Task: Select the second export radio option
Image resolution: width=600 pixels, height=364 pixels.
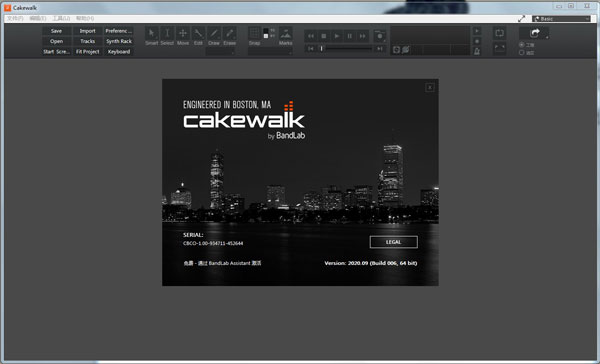Action: click(522, 52)
